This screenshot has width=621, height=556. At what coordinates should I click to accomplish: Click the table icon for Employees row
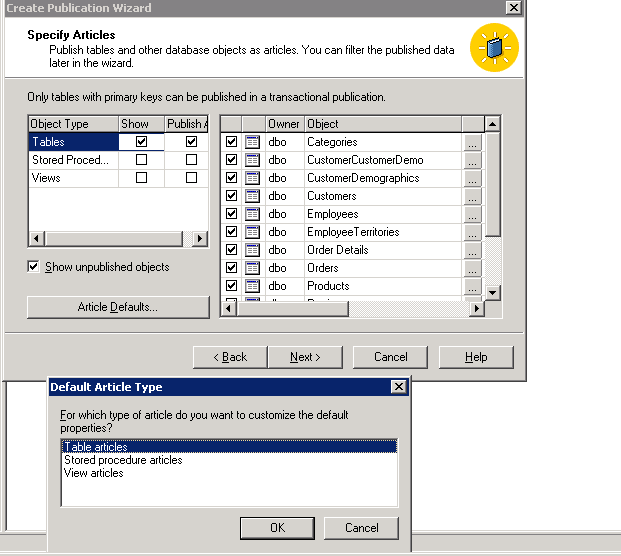[252, 214]
